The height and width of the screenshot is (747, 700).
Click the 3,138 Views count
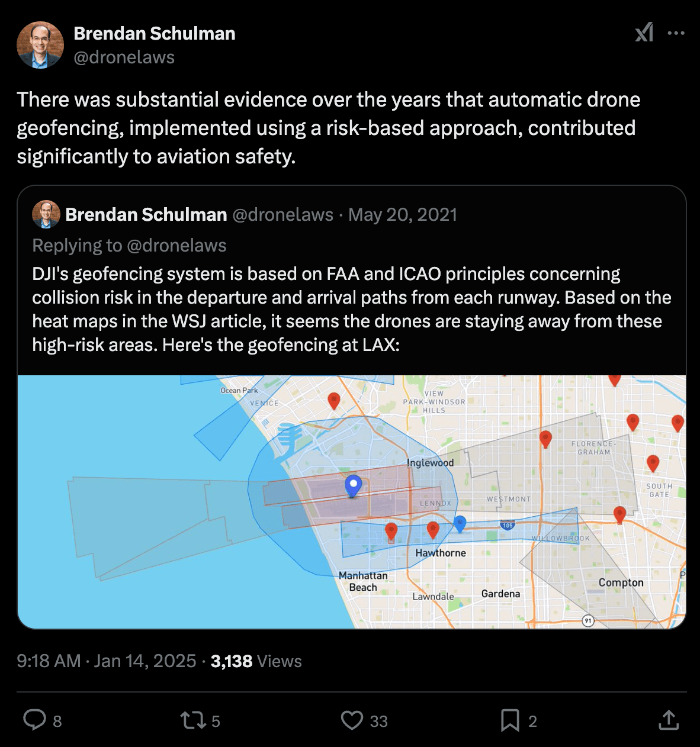point(256,661)
